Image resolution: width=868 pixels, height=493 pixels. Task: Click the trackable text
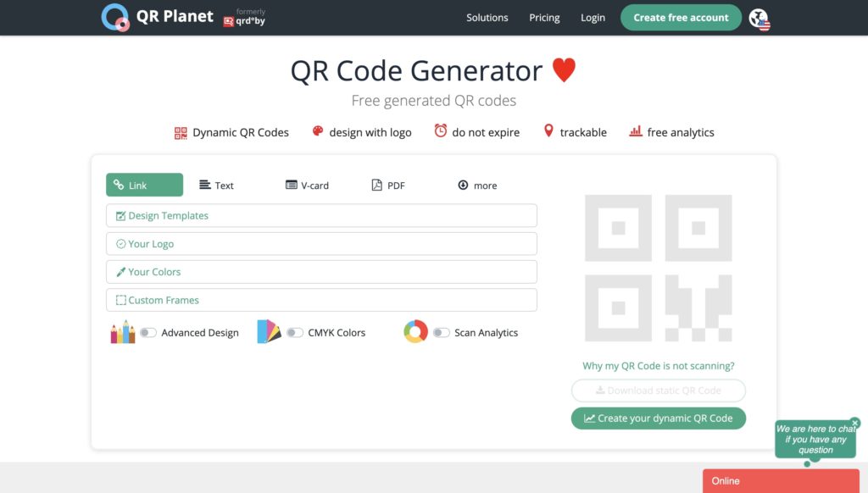click(x=583, y=132)
